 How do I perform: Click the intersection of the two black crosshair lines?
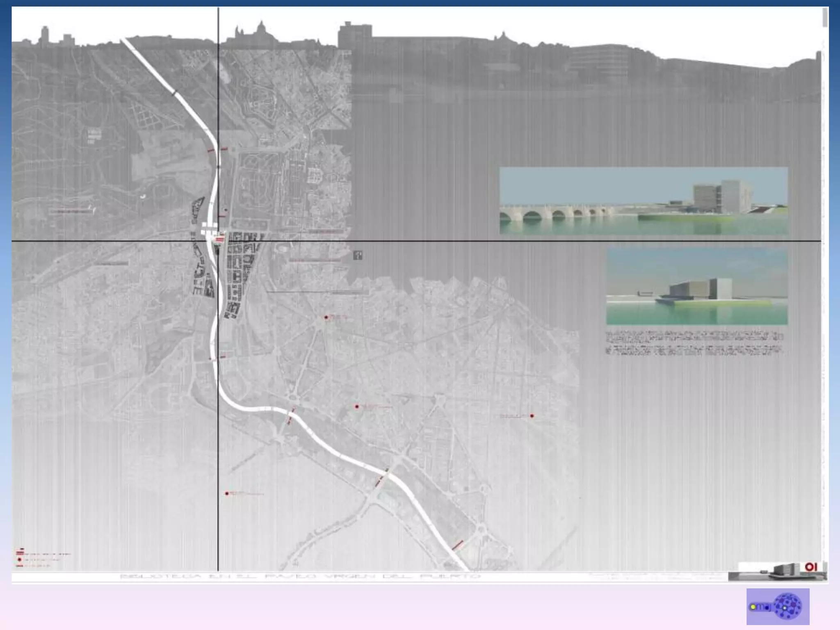tap(218, 241)
